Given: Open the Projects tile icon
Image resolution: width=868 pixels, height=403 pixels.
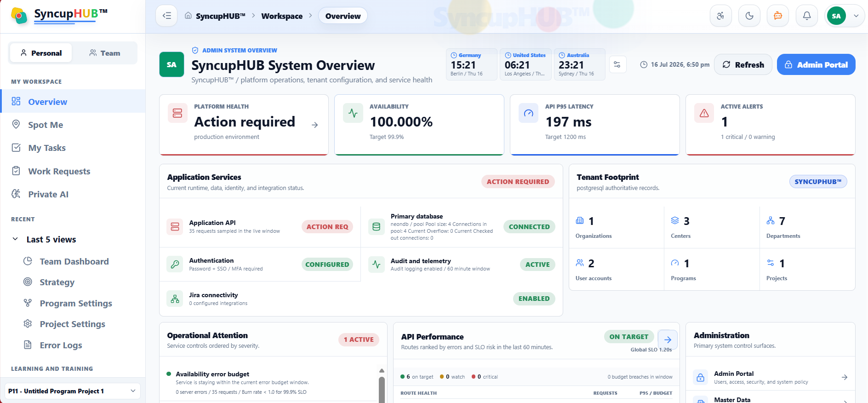Looking at the screenshot, I should coord(771,263).
